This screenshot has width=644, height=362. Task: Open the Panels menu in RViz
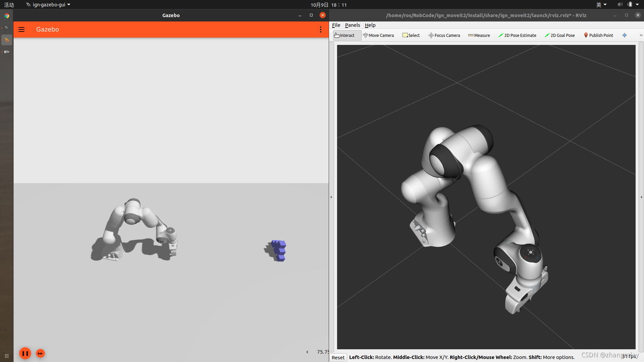(352, 25)
